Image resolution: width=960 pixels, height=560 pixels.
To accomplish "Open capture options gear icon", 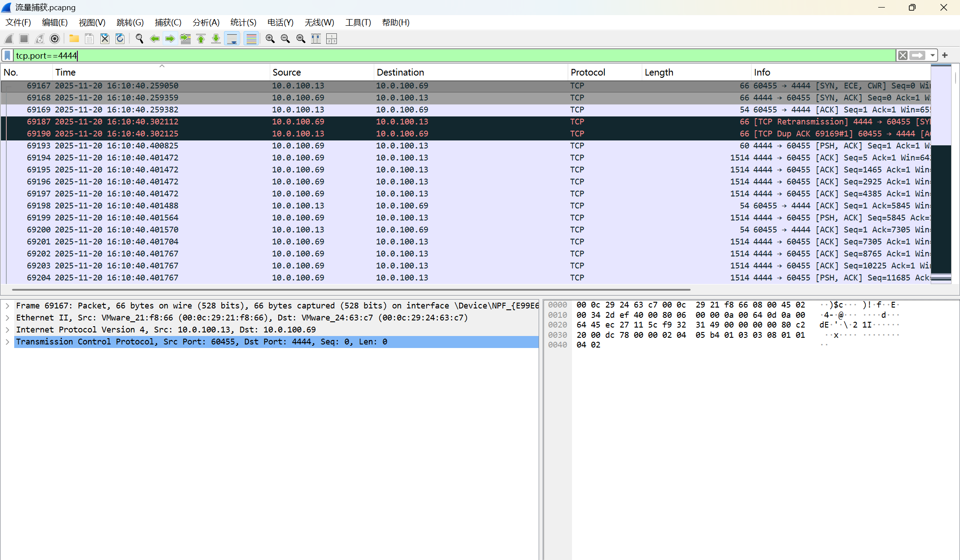I will (x=55, y=39).
